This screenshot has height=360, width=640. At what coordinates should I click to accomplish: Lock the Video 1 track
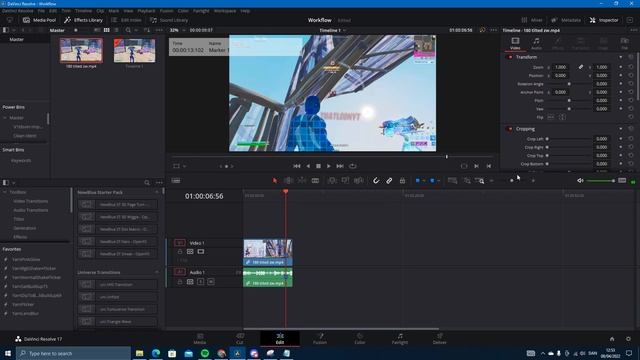180,252
